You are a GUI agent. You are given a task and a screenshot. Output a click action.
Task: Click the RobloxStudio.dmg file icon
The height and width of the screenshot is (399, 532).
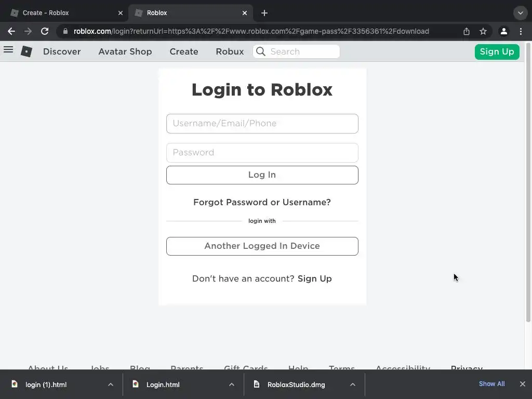click(257, 384)
